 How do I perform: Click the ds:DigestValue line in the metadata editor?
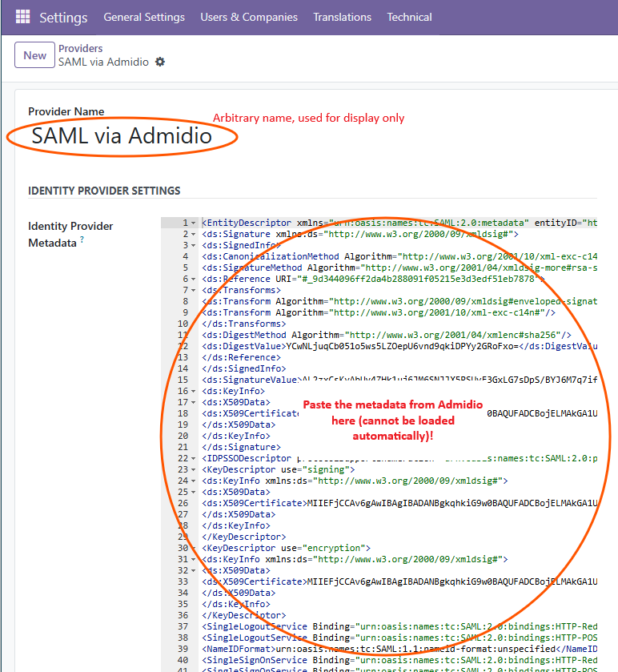[360, 346]
